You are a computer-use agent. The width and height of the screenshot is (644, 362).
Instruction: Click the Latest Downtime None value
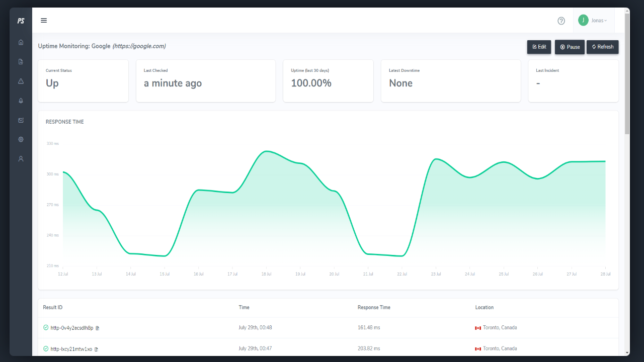point(400,83)
